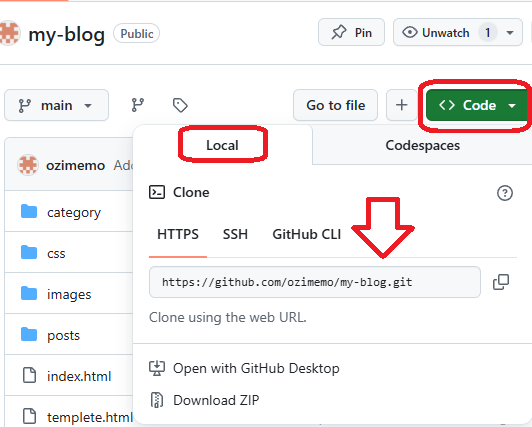This screenshot has height=427, width=532.
Task: Click the ozimemo avatar in commit row
Action: click(x=27, y=165)
